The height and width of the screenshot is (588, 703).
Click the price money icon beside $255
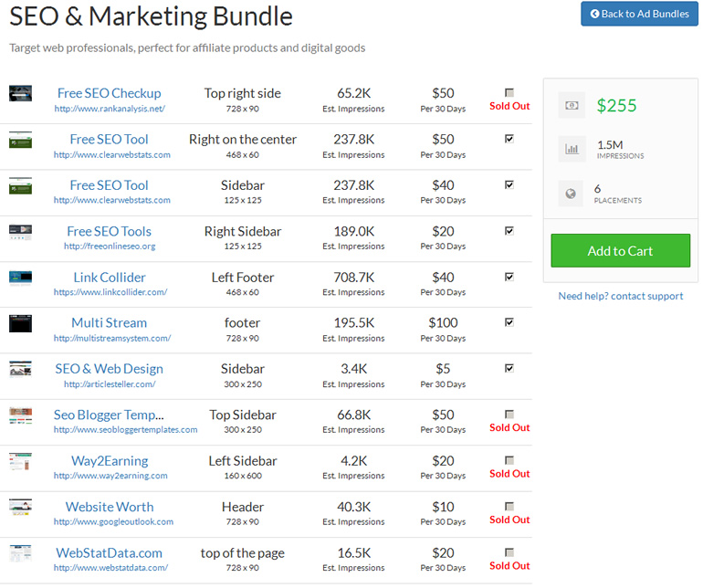[x=572, y=105]
